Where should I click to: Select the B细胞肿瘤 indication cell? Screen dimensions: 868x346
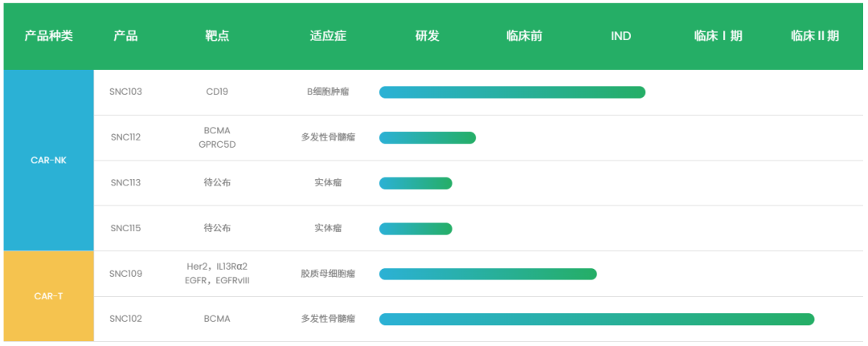coord(328,92)
